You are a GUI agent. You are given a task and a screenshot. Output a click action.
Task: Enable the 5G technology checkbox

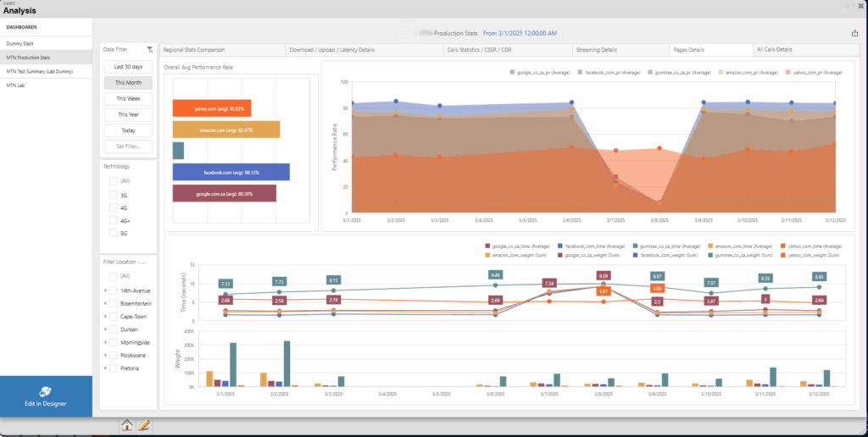(x=114, y=234)
